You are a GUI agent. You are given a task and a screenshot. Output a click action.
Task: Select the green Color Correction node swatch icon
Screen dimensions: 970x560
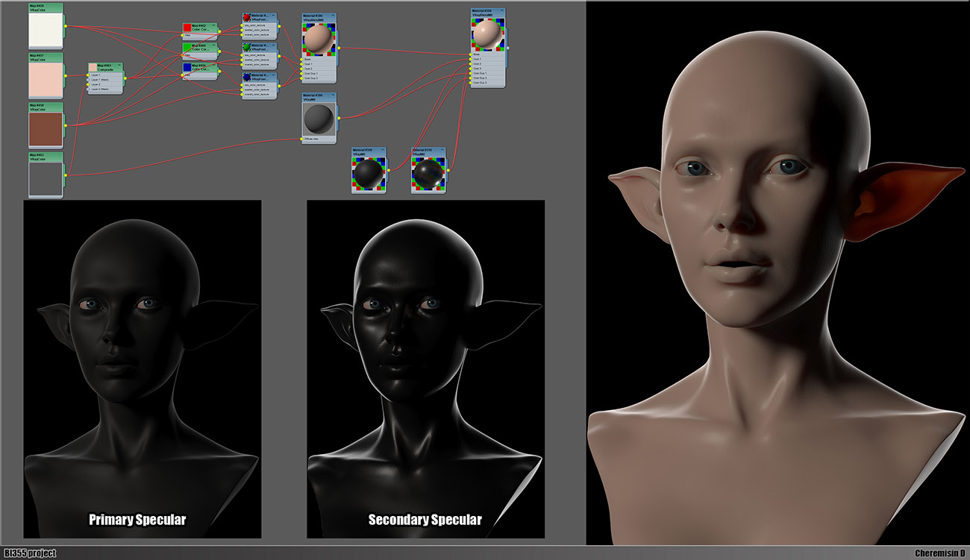coord(187,48)
